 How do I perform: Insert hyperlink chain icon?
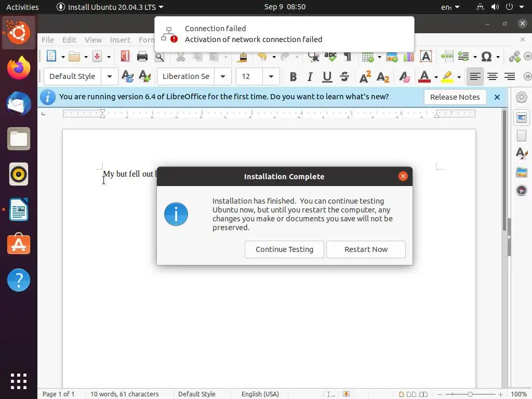pos(514,57)
